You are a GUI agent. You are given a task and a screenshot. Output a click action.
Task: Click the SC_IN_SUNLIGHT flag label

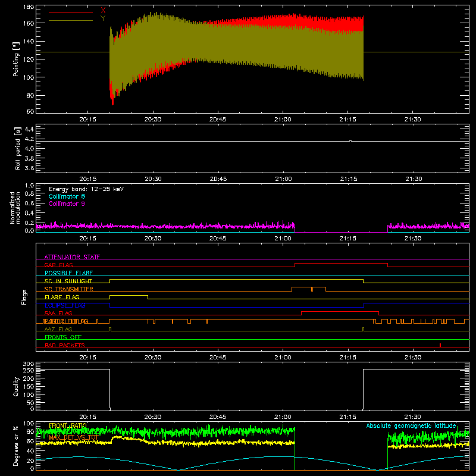pos(68,281)
